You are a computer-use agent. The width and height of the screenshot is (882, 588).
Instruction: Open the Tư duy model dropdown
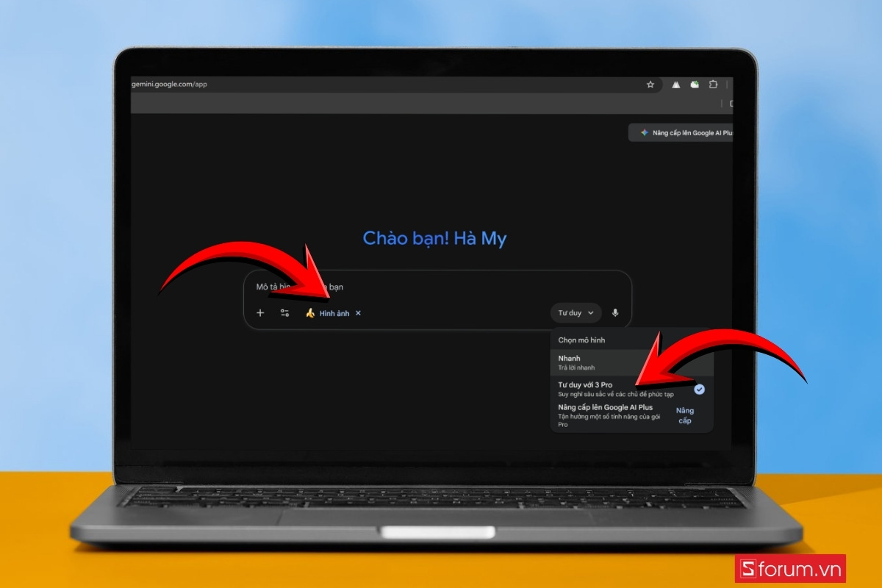point(576,313)
